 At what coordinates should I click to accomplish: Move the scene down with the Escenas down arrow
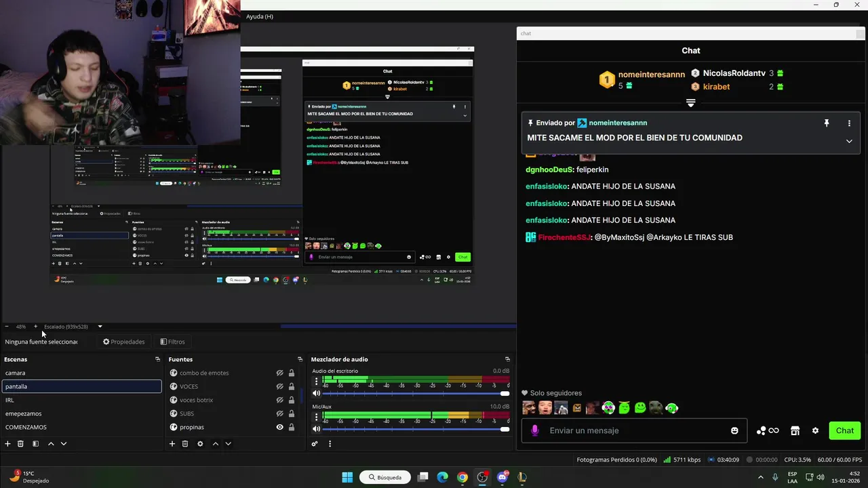64,444
